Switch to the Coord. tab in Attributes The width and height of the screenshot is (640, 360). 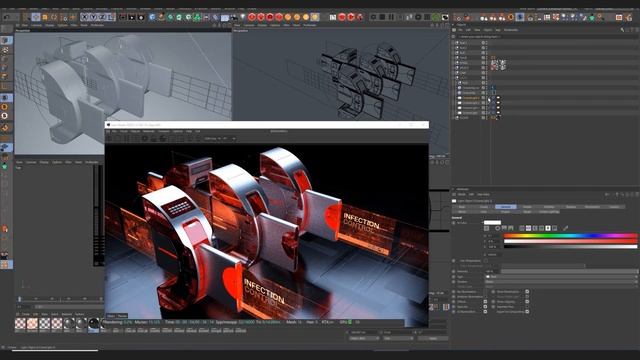(484, 207)
